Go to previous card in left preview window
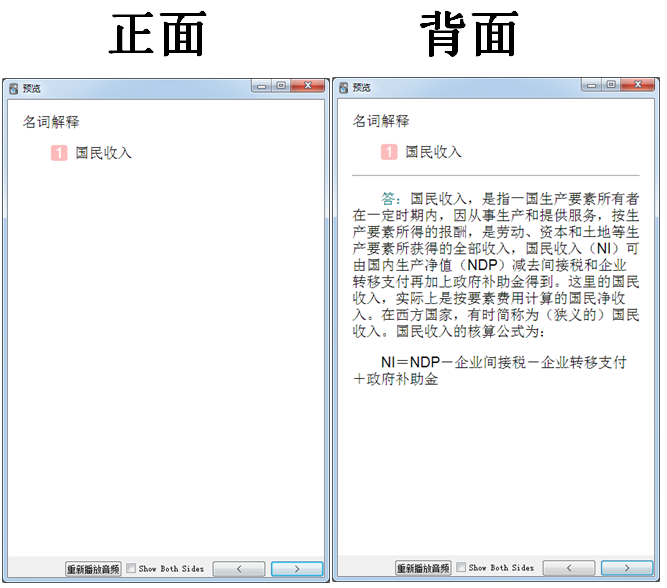 (x=239, y=569)
